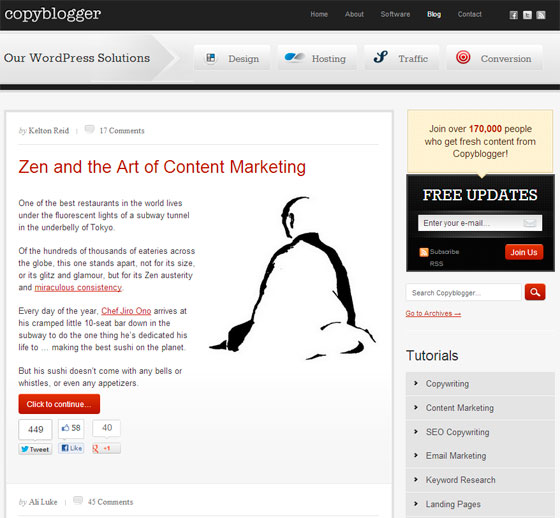
Task: Open the Conversion solutions tab
Action: pos(495,58)
